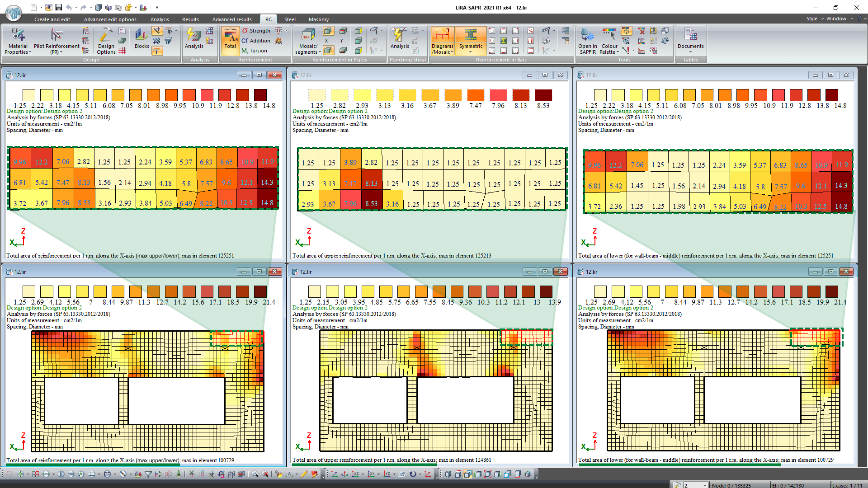Click Open in SAPFIR icon
The width and height of the screenshot is (868, 488).
[587, 35]
